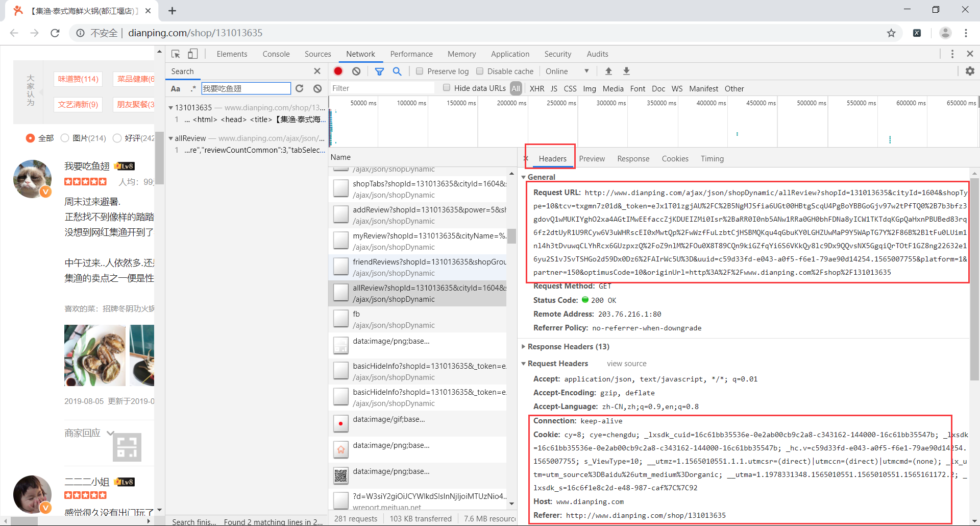
Task: Open the Performance tab
Action: tap(411, 54)
